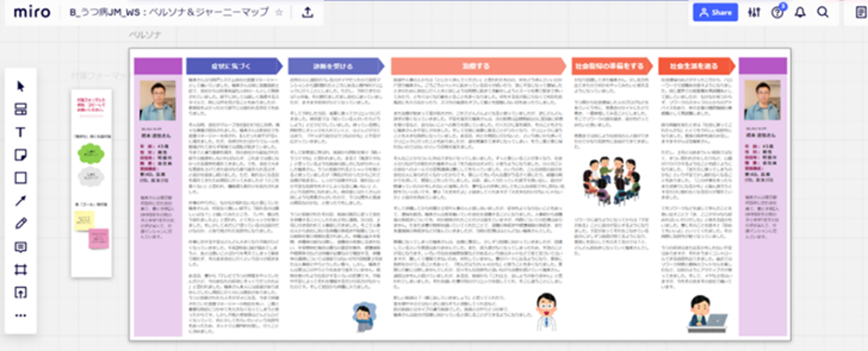Open the export board icon
This screenshot has height=351, width=868.
pyautogui.click(x=307, y=12)
